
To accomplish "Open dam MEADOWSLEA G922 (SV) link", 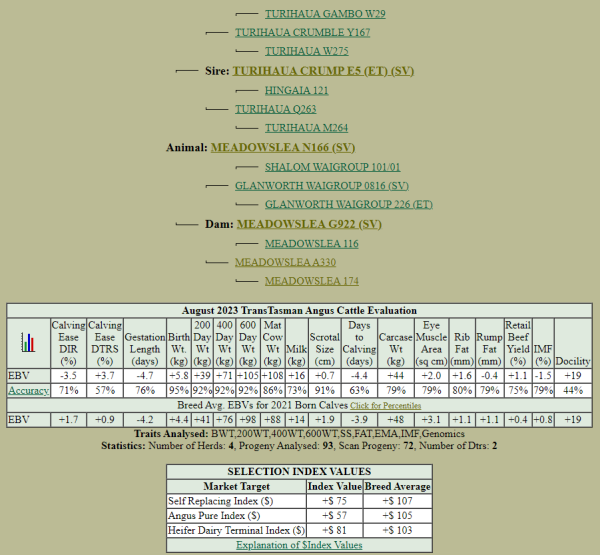I will click(x=309, y=224).
